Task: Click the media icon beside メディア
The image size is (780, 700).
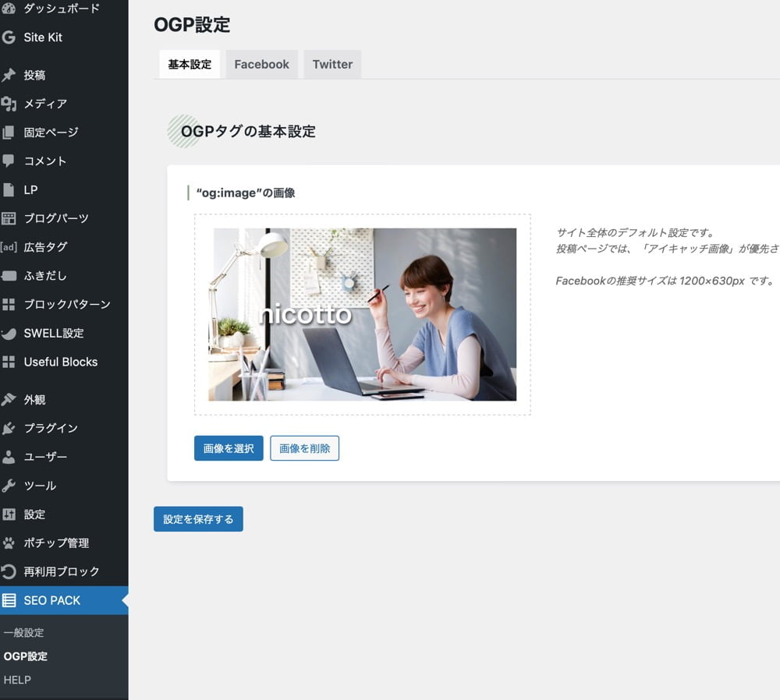Action: point(9,104)
